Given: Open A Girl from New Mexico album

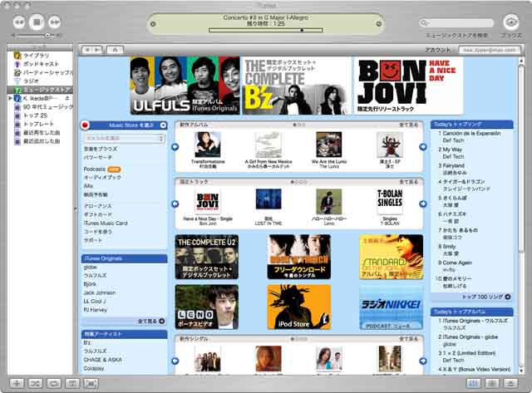Looking at the screenshot, I should pyautogui.click(x=268, y=145).
